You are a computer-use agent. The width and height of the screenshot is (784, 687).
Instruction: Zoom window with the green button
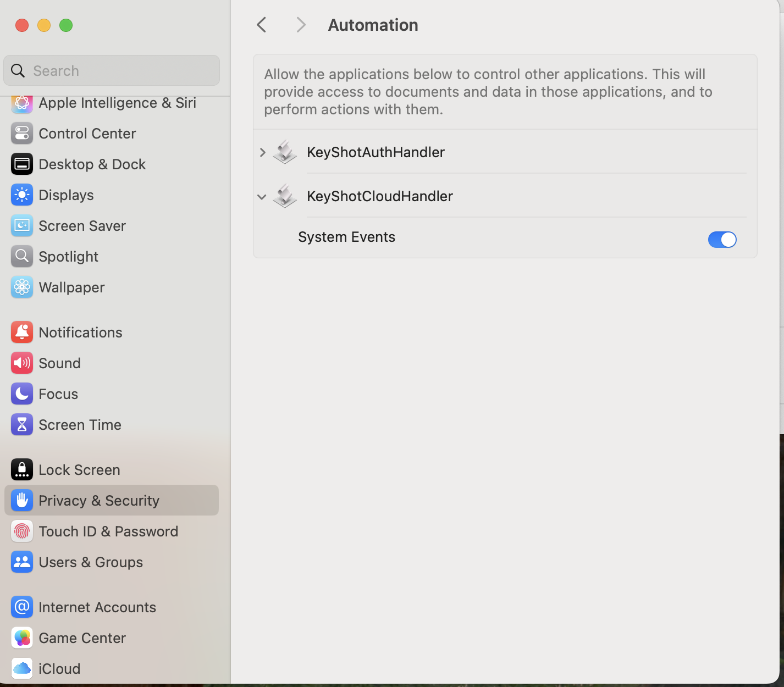[x=66, y=25]
